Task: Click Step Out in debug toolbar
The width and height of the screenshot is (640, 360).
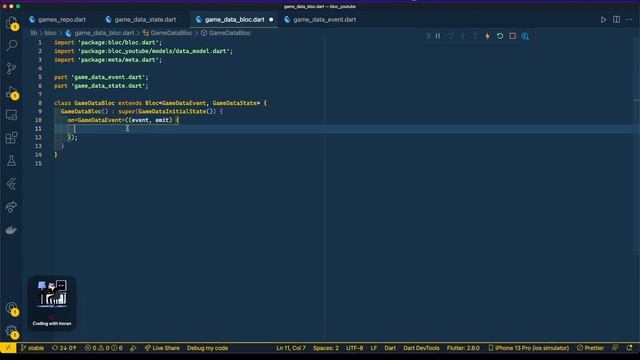Action: (x=475, y=36)
